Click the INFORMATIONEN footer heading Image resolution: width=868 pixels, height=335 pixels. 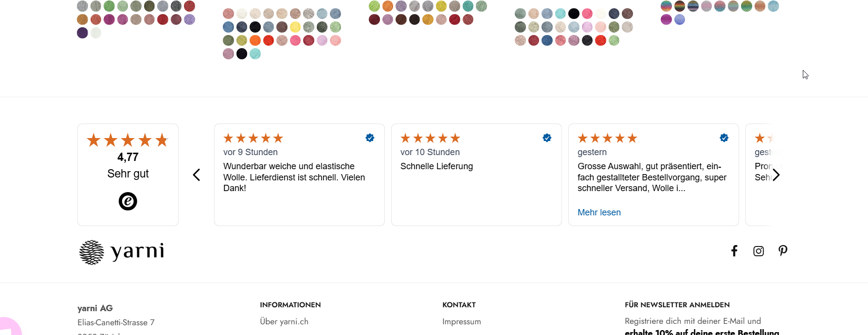pyautogui.click(x=290, y=305)
